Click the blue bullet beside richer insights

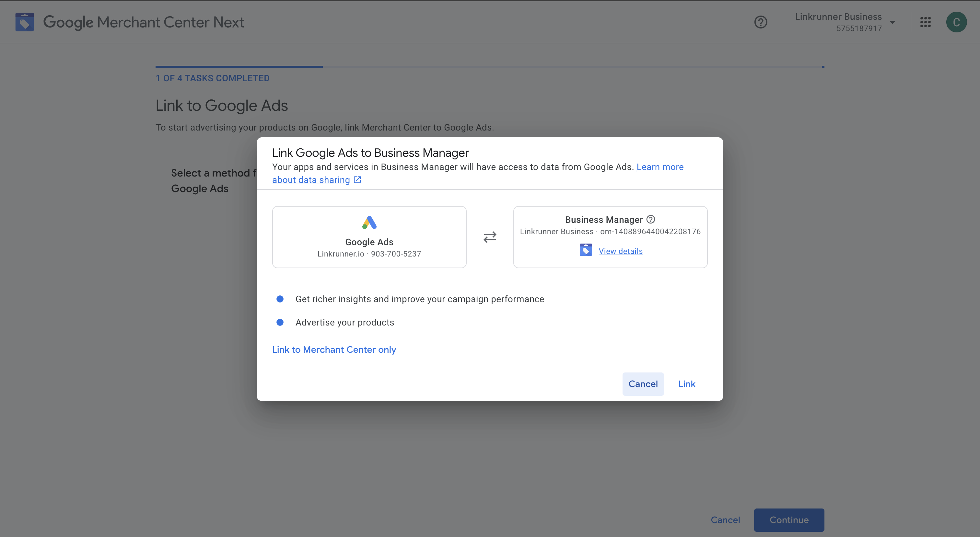(x=280, y=299)
